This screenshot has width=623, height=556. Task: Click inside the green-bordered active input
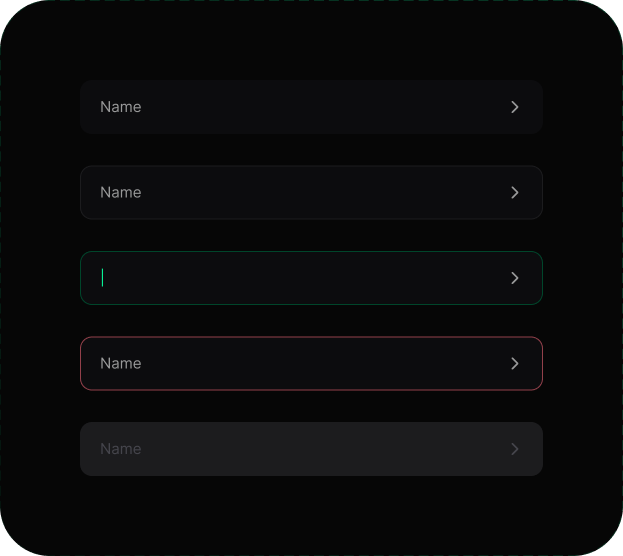pos(311,278)
